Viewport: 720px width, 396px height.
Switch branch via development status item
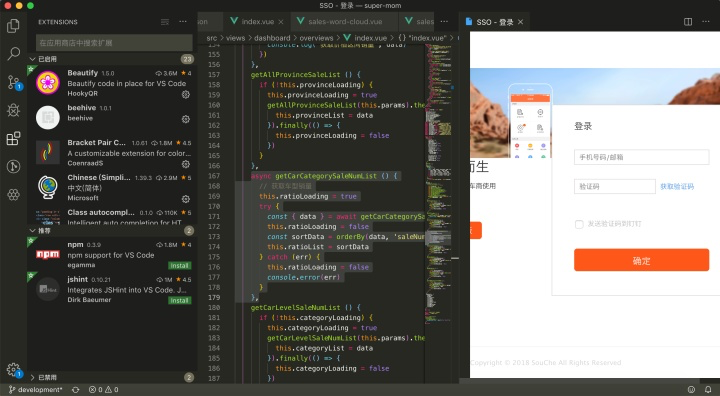pyautogui.click(x=35, y=390)
